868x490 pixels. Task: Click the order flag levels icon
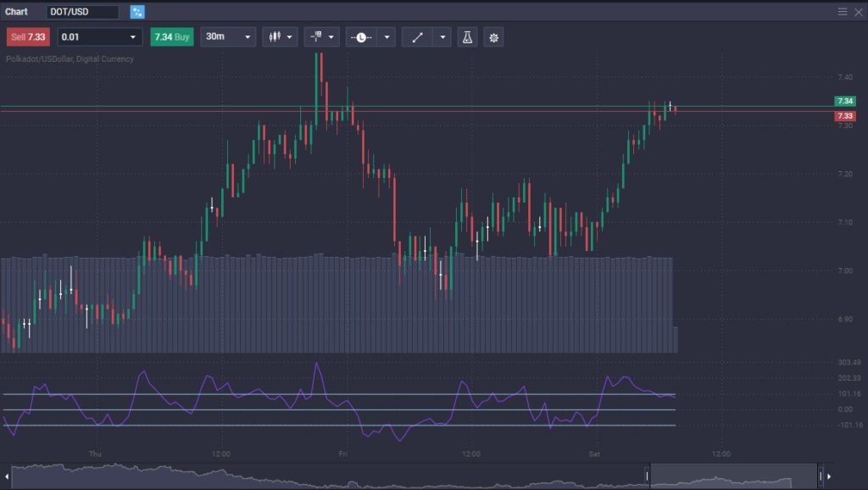[x=316, y=37]
